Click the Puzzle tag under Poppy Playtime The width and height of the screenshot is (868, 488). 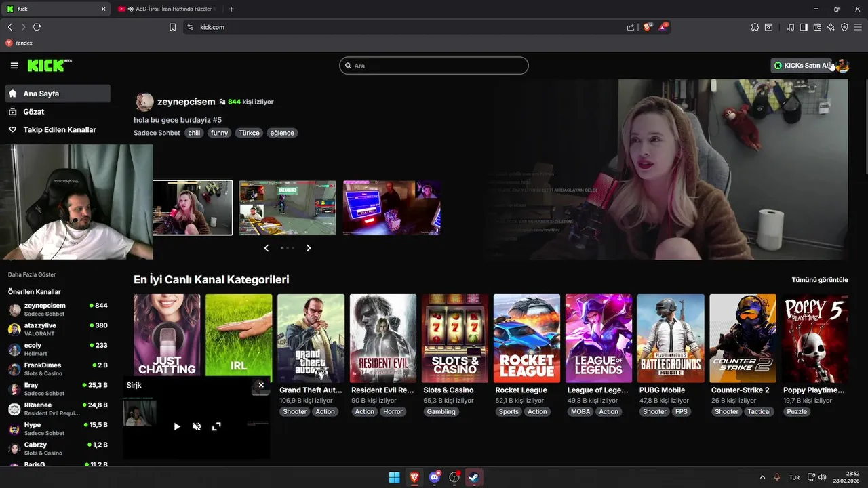click(797, 411)
